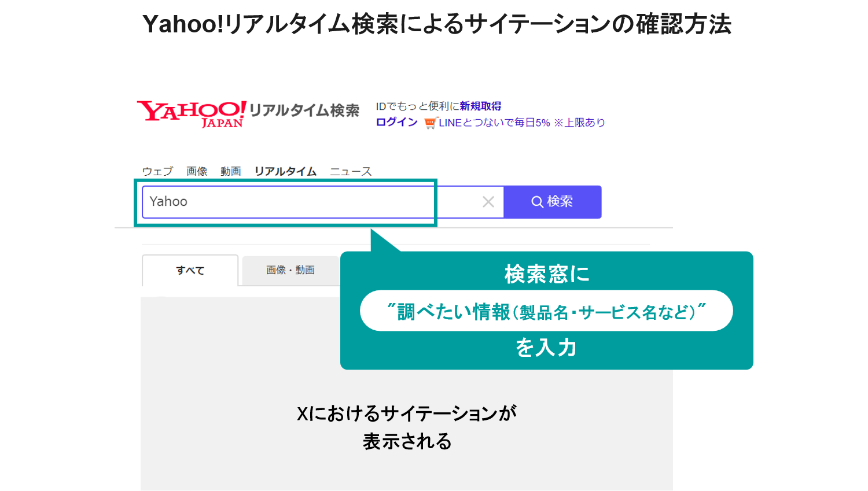
Task: Click the ログイン link
Action: pos(397,122)
